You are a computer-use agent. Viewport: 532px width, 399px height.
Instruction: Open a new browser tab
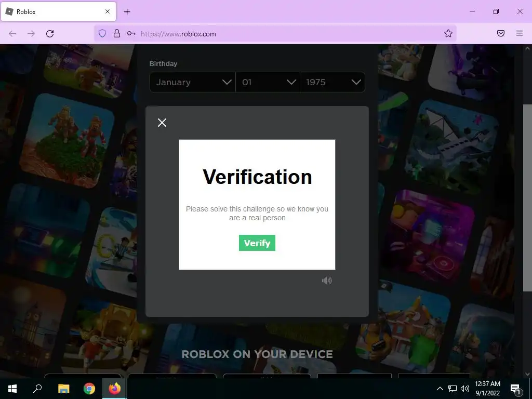coord(127,12)
